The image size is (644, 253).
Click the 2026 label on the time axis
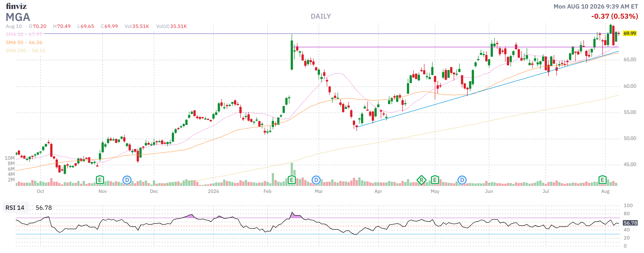click(213, 191)
